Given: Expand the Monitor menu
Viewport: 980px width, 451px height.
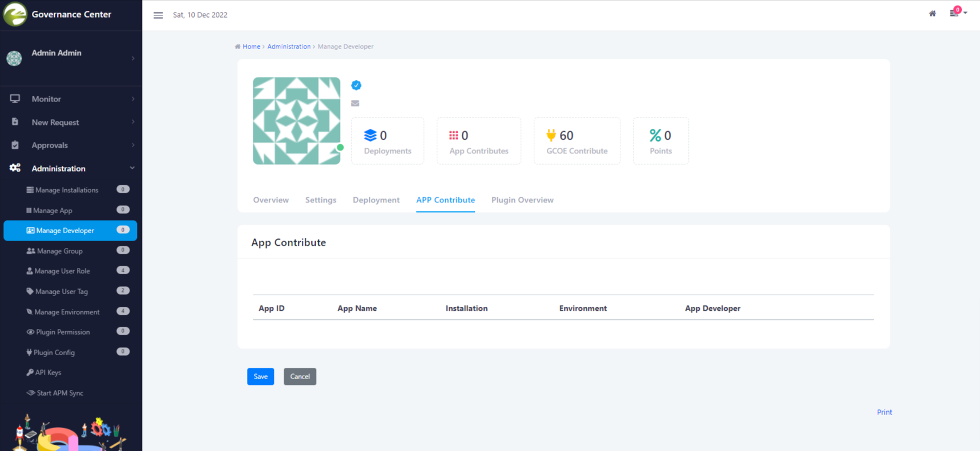Looking at the screenshot, I should point(46,99).
